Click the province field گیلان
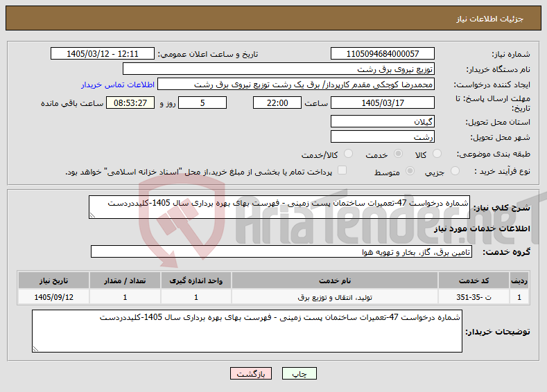The height and width of the screenshot is (392, 547). pos(382,122)
